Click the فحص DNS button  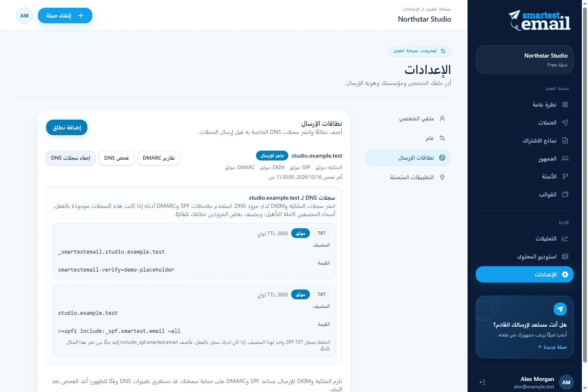116,158
